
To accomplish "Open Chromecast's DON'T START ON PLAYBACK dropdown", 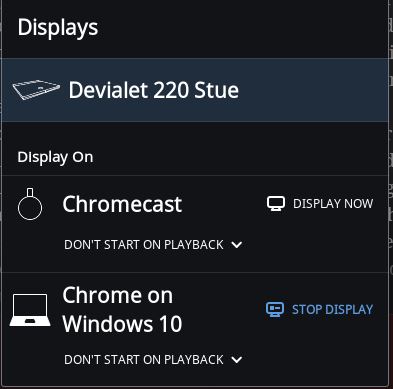I will (x=153, y=245).
